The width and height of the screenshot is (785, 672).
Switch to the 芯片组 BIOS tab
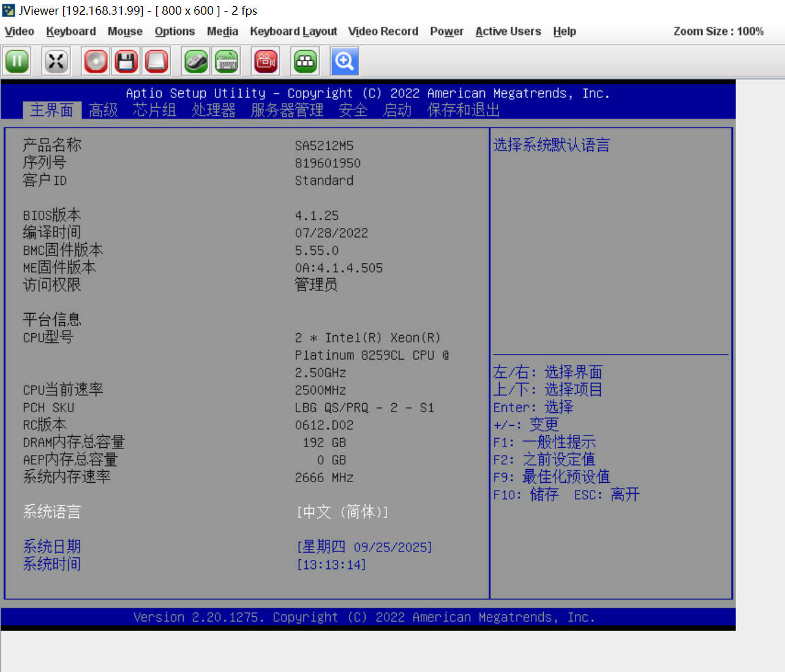coord(154,110)
